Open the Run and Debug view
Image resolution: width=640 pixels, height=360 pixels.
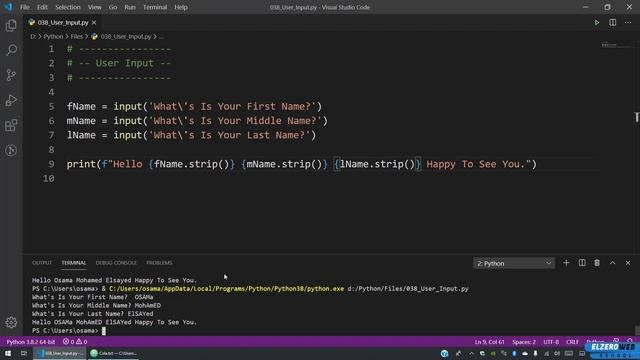click(x=11, y=100)
